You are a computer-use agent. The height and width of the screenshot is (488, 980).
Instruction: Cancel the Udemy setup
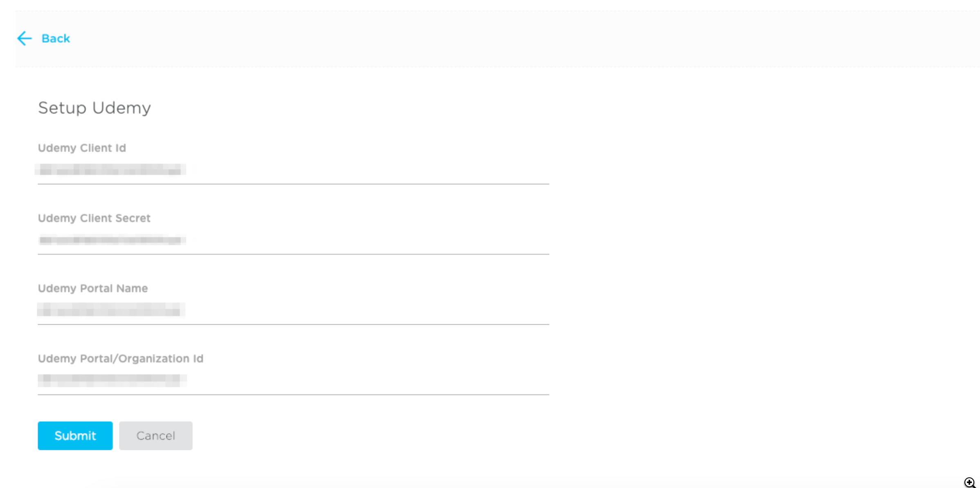tap(156, 436)
